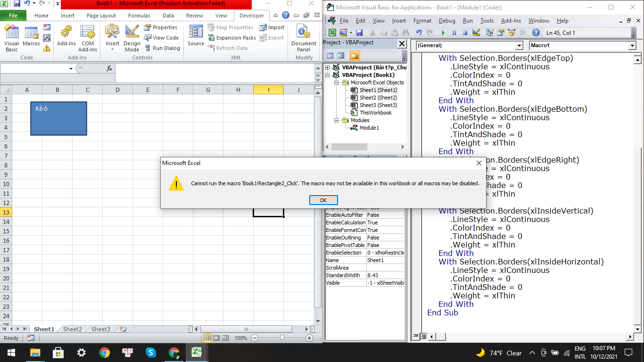Click the View Microsoft Excel icon in VBA toolbar

click(332, 33)
